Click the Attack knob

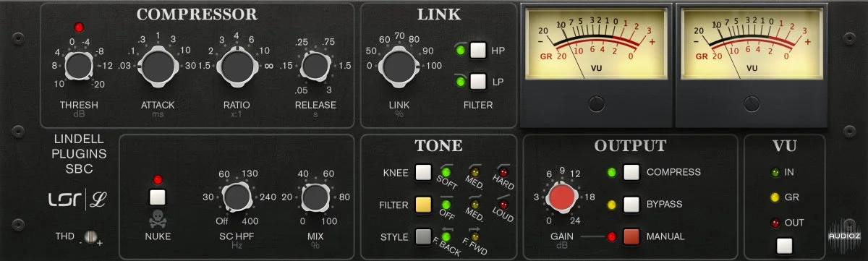[x=158, y=67]
